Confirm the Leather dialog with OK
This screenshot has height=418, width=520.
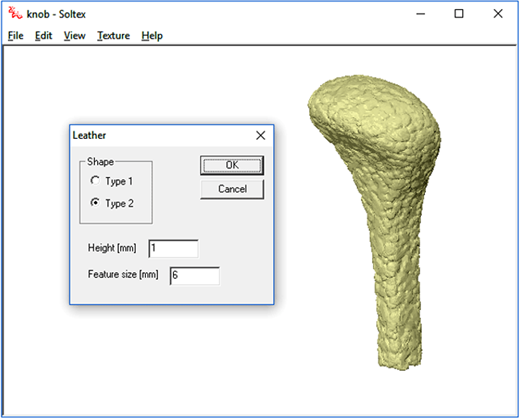(x=232, y=165)
